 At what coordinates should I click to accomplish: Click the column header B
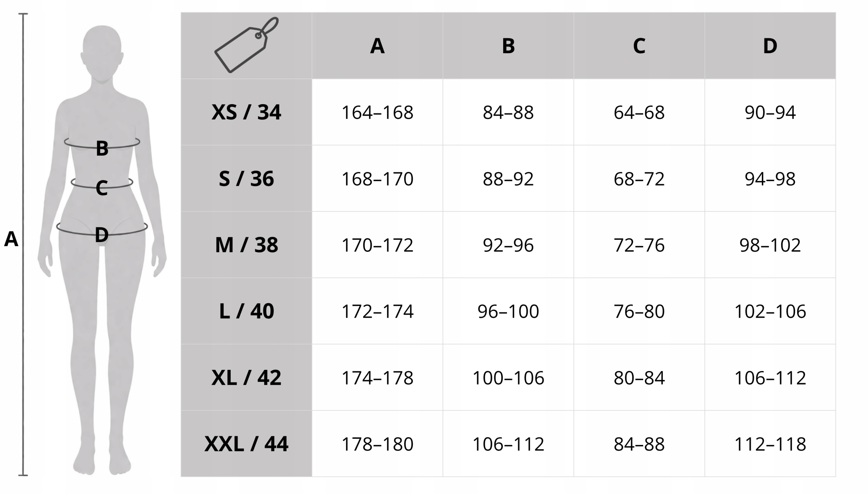click(508, 46)
